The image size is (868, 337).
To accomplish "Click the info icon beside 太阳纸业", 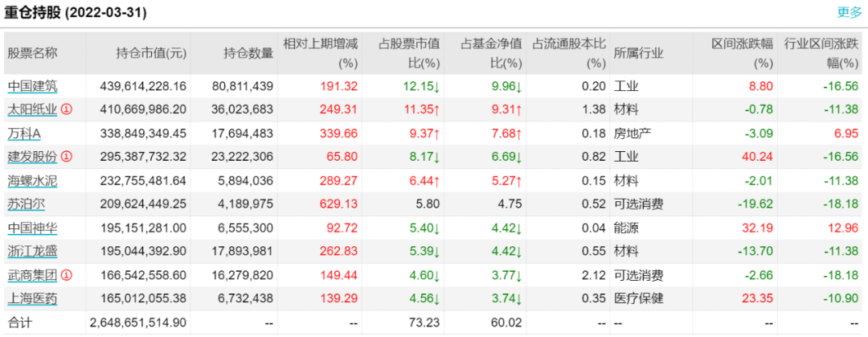I will (x=67, y=109).
